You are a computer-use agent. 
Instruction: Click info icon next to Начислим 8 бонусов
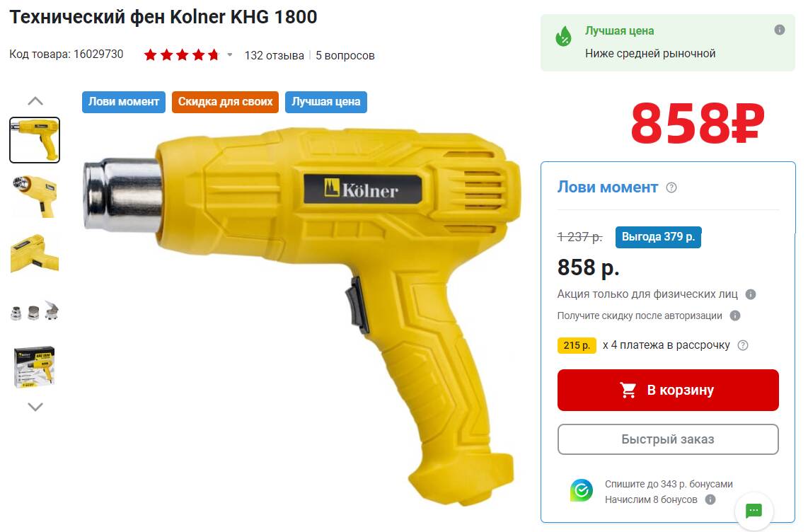pos(710,499)
